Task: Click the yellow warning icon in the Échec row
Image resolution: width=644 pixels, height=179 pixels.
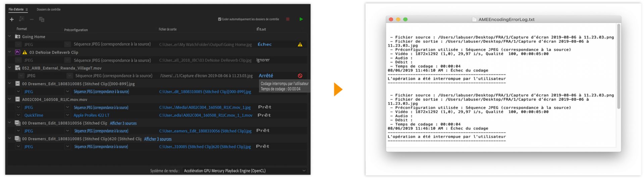Action: tap(300, 44)
